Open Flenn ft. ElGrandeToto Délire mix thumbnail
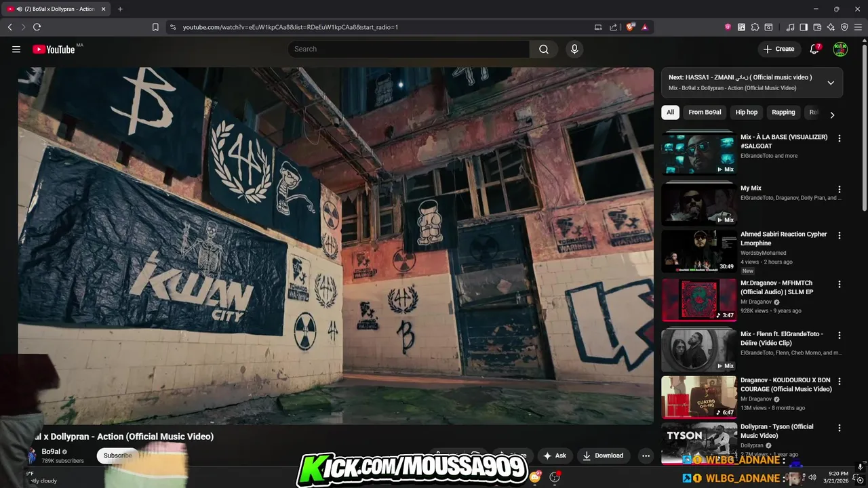 pyautogui.click(x=698, y=350)
